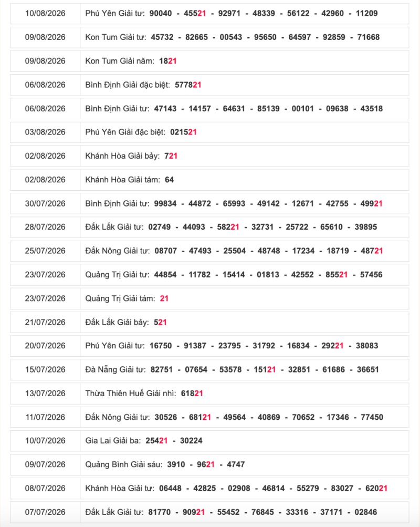420x527 pixels.
Task: Click Phú Yên Giải đặc biệt 021521
Action: 183,132
